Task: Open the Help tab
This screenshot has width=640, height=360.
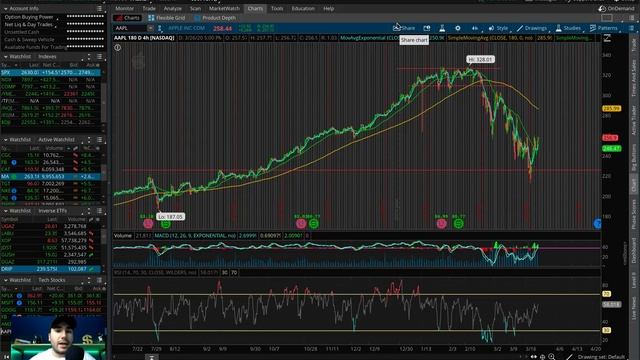Action: point(329,8)
